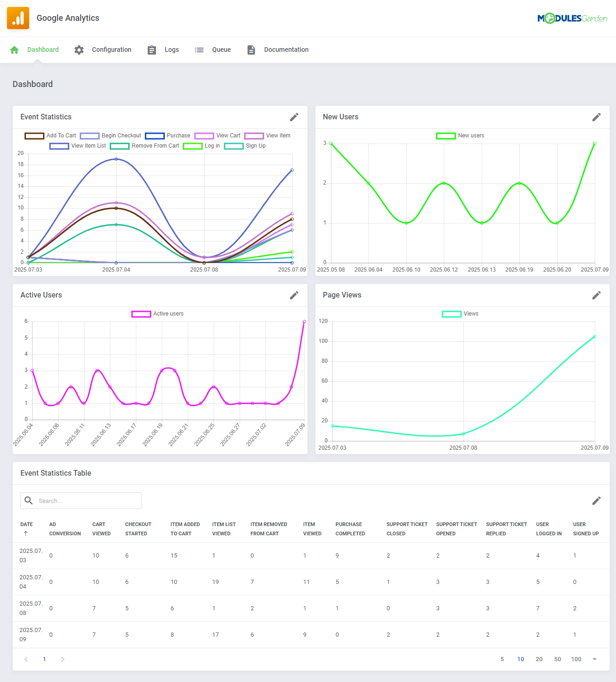Click the ModulesGarden logo

[x=572, y=19]
